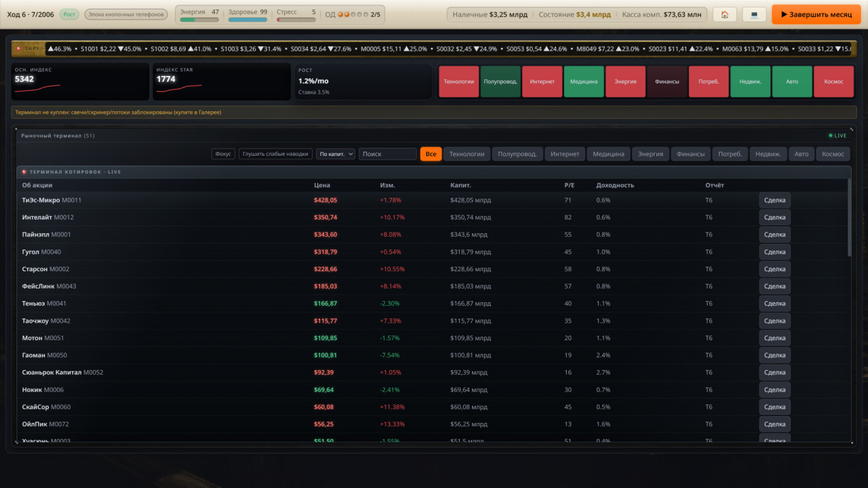868x488 pixels.
Task: Click the Завершить месяц play button
Action: pyautogui.click(x=816, y=14)
